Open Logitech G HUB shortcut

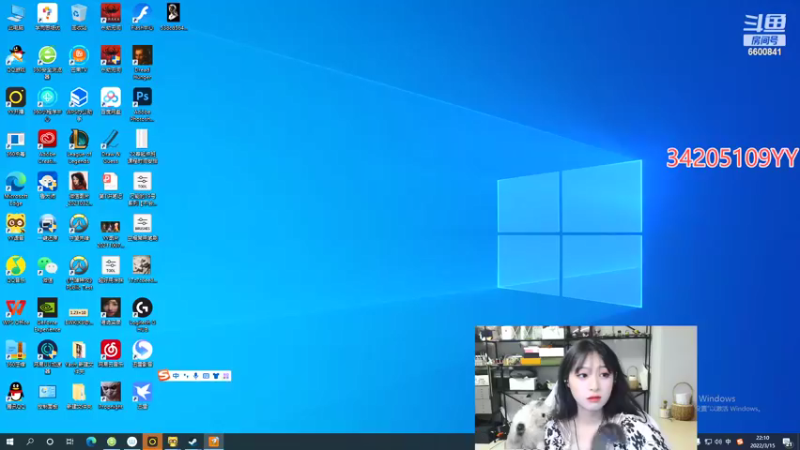point(142,315)
